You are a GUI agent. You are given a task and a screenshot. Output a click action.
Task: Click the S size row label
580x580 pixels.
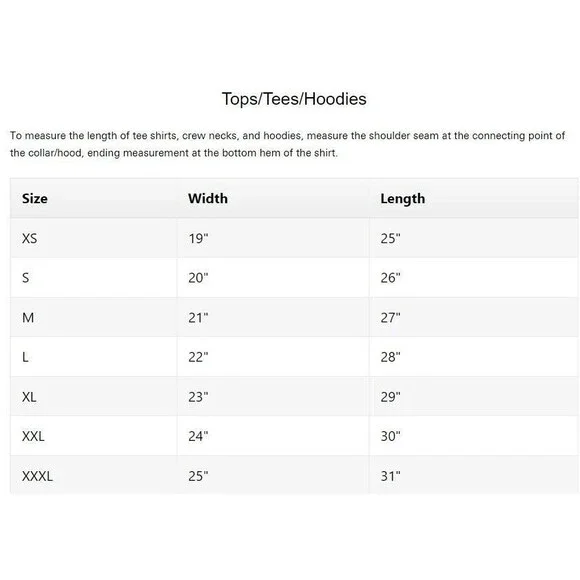pos(26,278)
